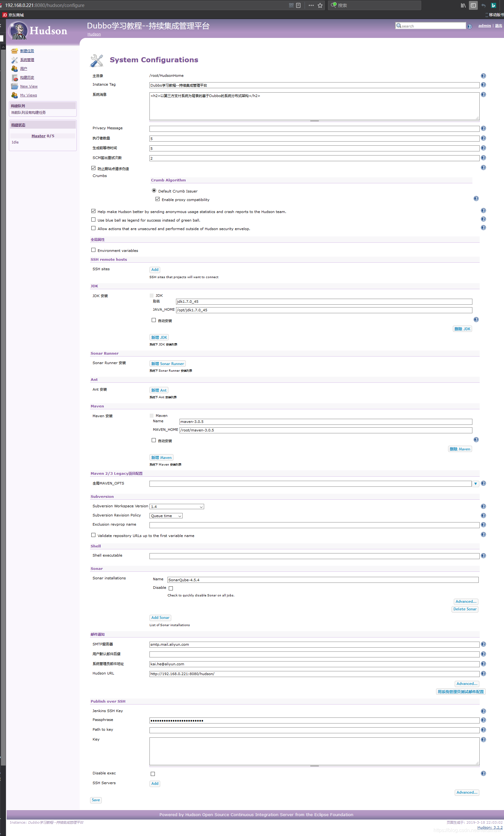Image resolution: width=504 pixels, height=836 pixels.
Task: Open help for Enable proxy compatibility
Action: point(476,198)
